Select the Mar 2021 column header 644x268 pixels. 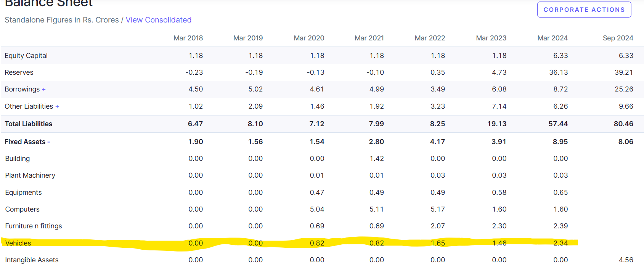[369, 38]
